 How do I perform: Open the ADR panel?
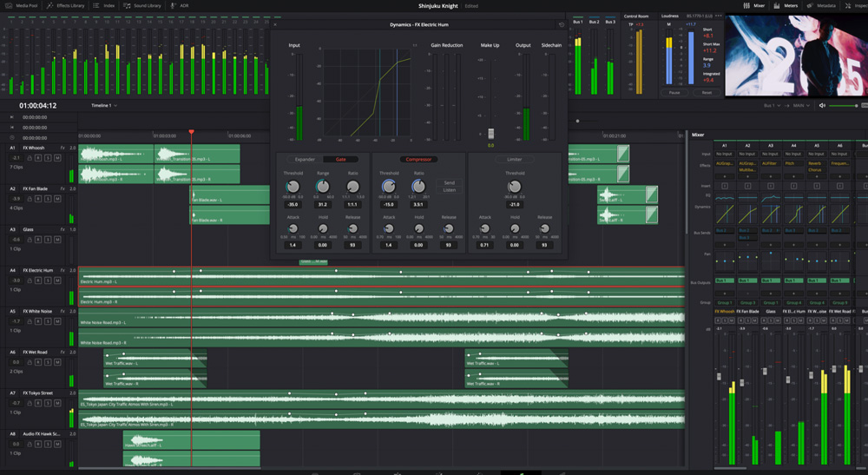point(180,5)
